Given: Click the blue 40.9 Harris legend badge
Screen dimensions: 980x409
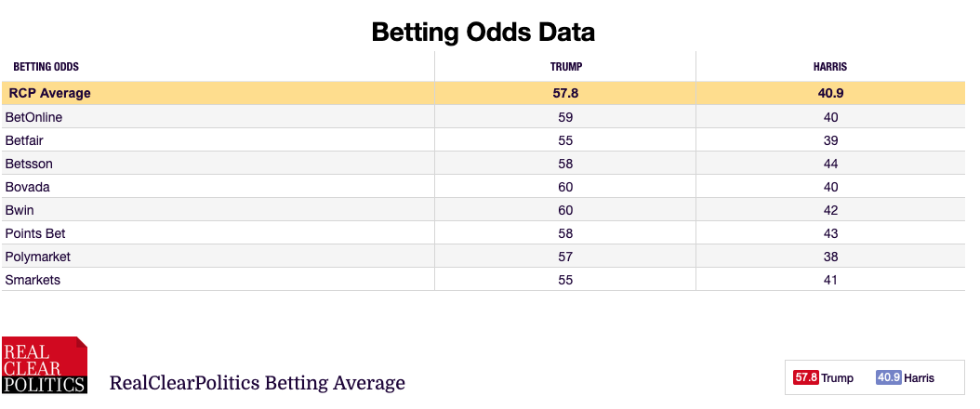Looking at the screenshot, I should point(889,377).
